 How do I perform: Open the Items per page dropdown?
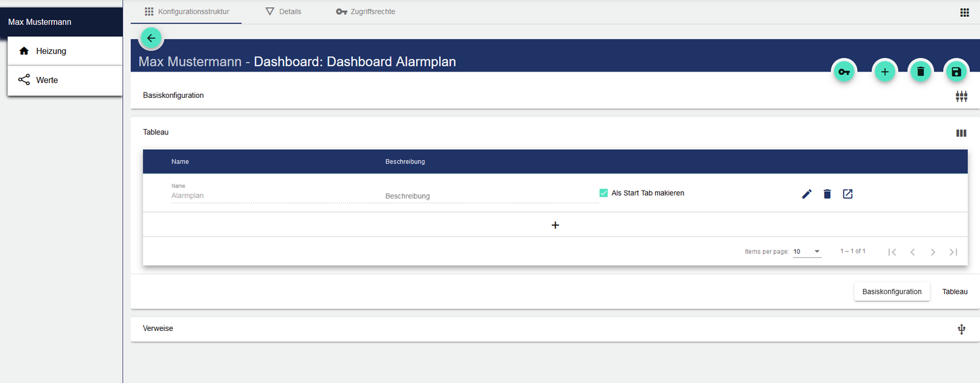(806, 251)
